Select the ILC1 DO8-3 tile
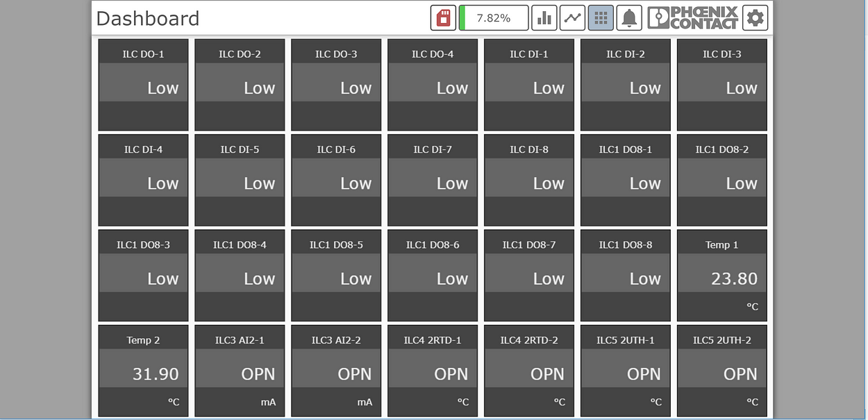The width and height of the screenshot is (868, 420). click(x=143, y=275)
